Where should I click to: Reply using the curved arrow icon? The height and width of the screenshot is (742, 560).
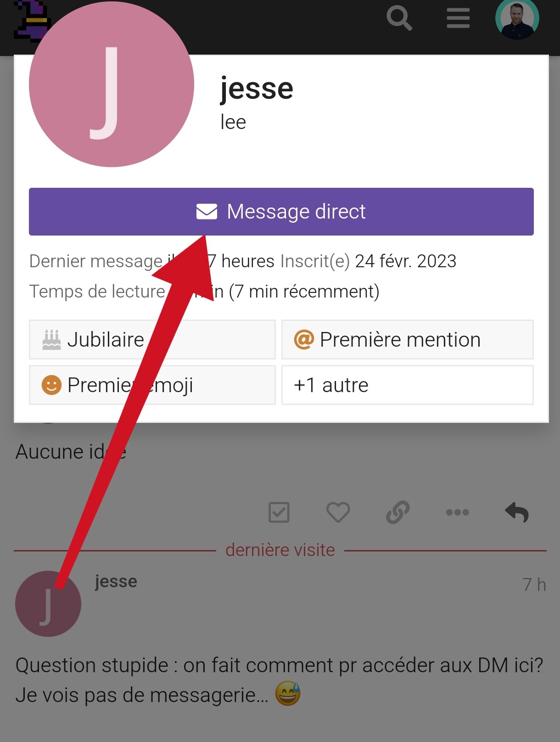click(x=517, y=512)
